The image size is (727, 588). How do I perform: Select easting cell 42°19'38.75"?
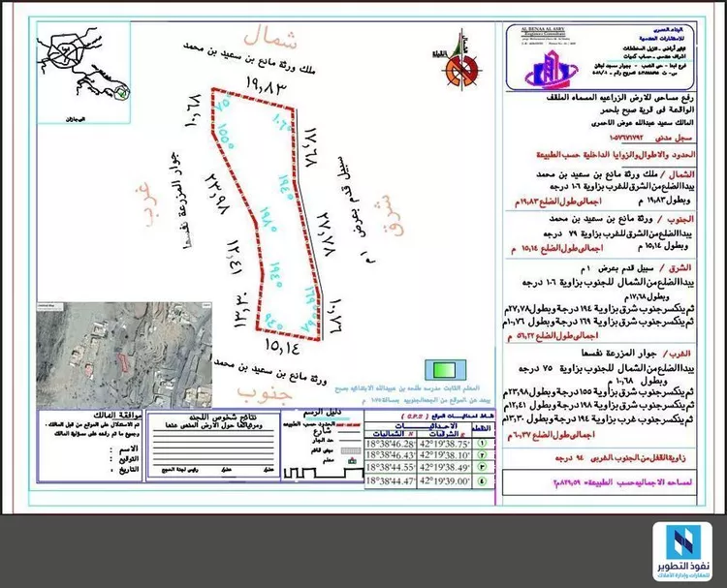click(x=445, y=444)
